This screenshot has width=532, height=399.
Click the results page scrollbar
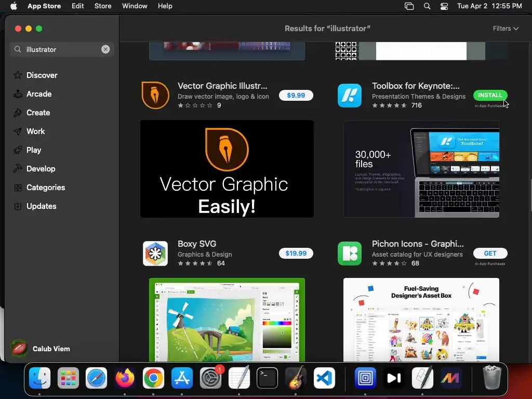530,195
